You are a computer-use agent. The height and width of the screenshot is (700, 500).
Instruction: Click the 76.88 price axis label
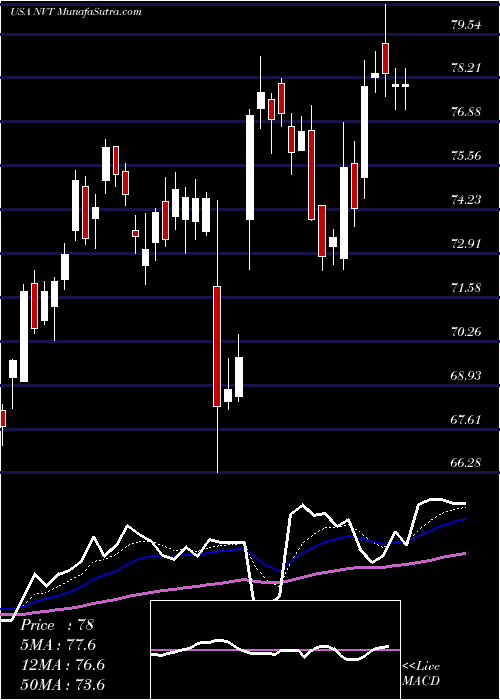[466, 112]
